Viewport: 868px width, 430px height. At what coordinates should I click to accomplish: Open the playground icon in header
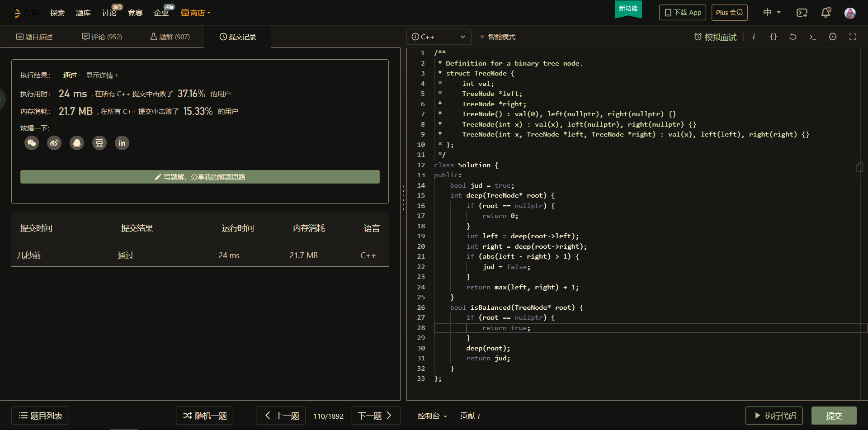pyautogui.click(x=802, y=13)
